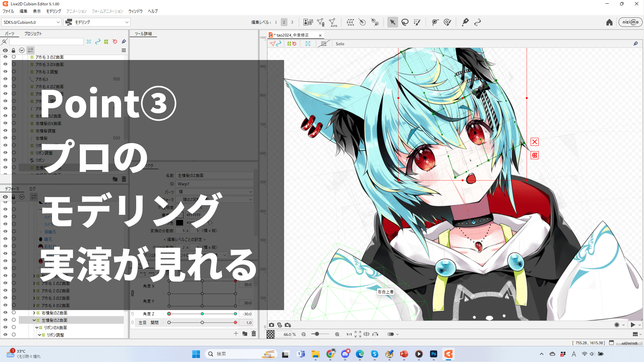Delete selected parameter trash icon
Screen dimensions: 644x362
pyautogui.click(x=254, y=334)
